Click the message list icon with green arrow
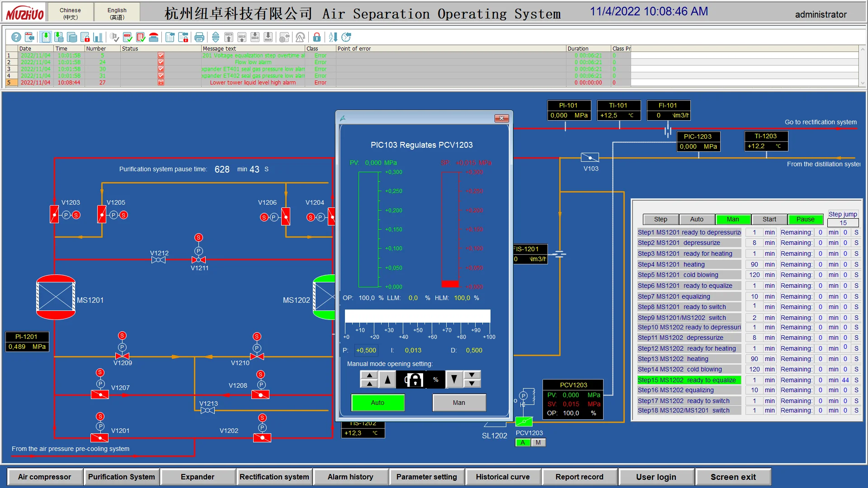 click(x=46, y=37)
